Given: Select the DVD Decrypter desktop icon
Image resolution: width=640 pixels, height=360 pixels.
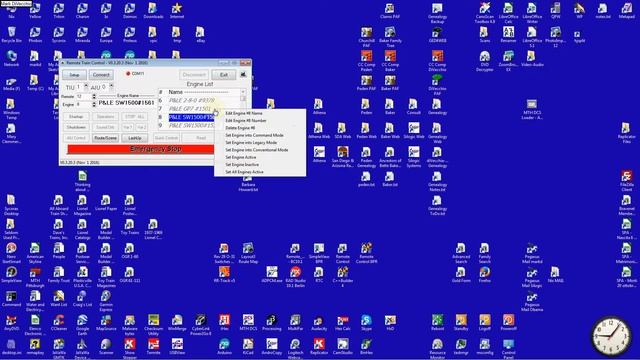Looking at the screenshot, I should (x=484, y=61).
